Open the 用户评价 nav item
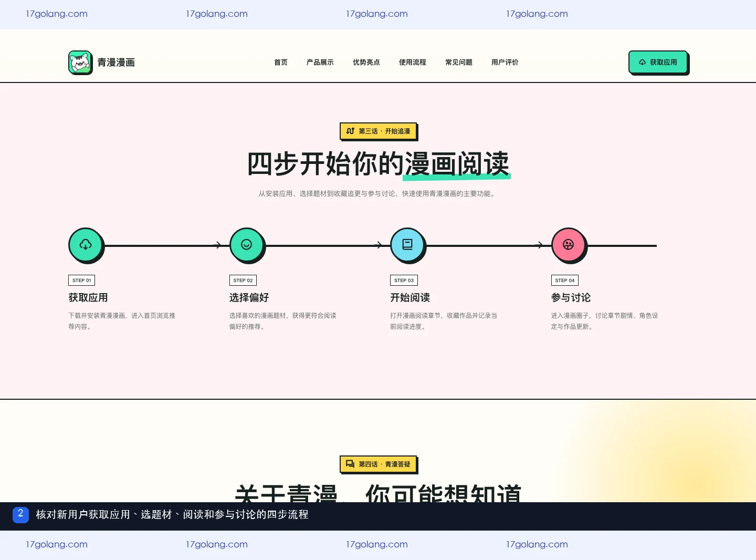This screenshot has width=756, height=560. coord(505,62)
